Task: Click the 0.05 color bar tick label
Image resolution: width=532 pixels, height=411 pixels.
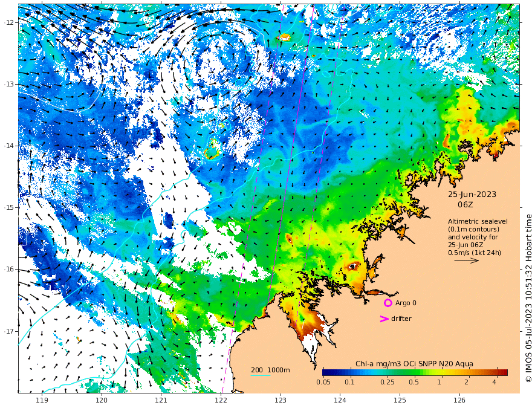Action: (x=323, y=382)
